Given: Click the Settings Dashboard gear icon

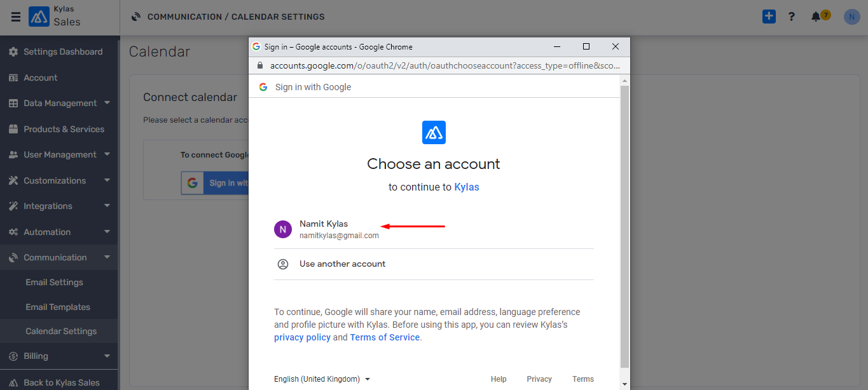Looking at the screenshot, I should [13, 51].
